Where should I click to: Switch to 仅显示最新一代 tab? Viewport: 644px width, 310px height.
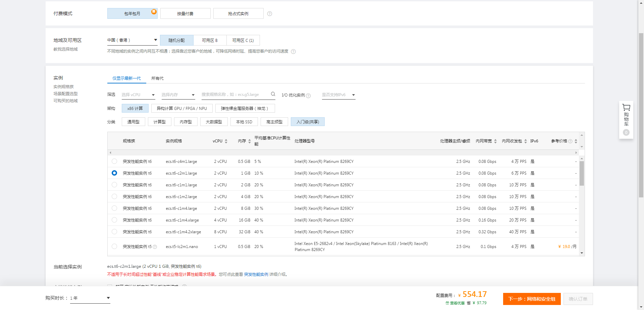(x=126, y=78)
